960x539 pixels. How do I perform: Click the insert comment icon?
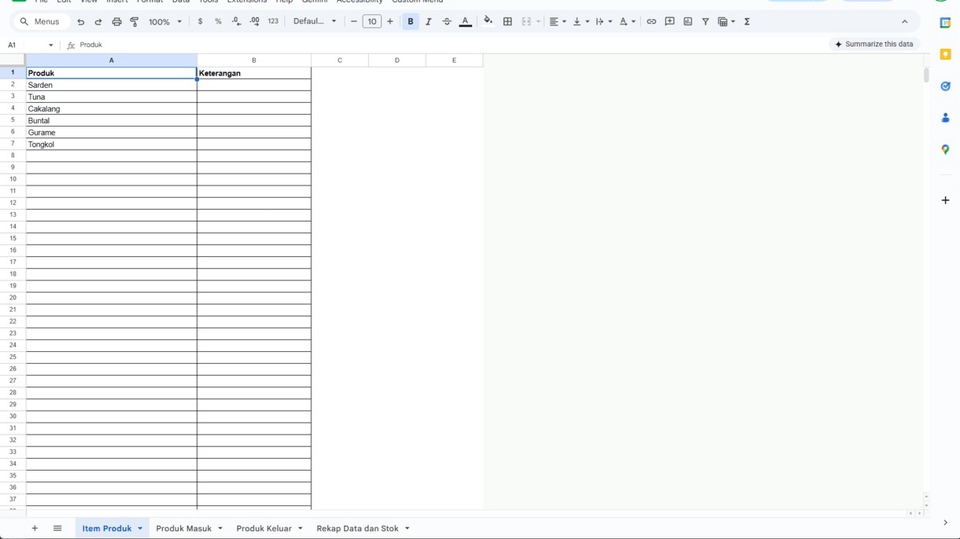pos(669,22)
